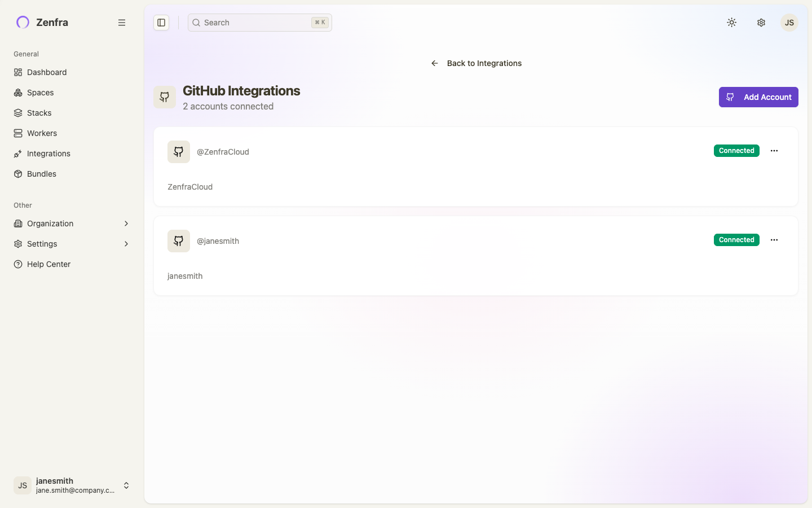Open the options menu for @ZenfraCloud

pos(774,151)
